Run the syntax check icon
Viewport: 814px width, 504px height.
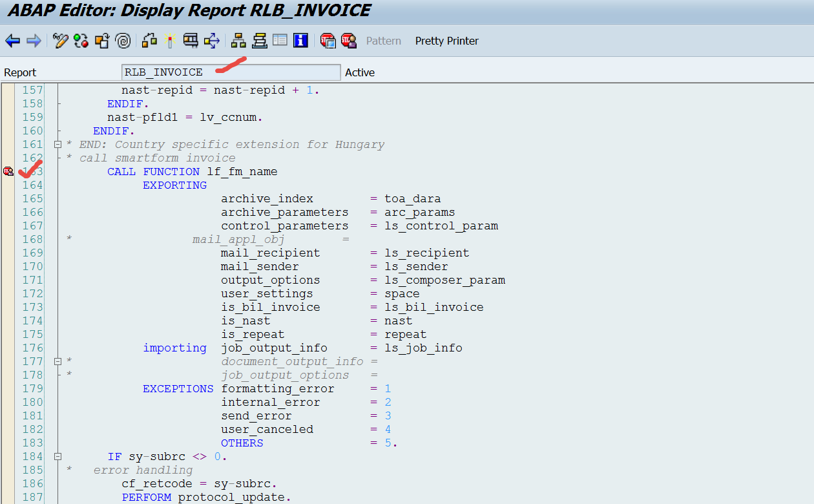(x=81, y=40)
